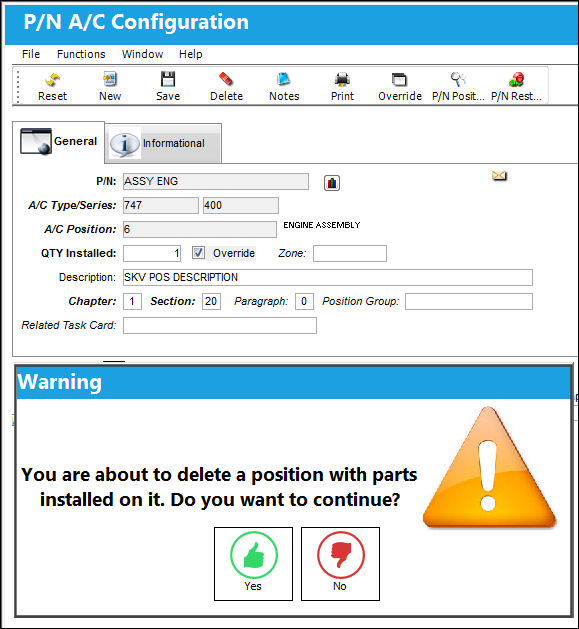
Task: Open the Window menu
Action: point(142,54)
